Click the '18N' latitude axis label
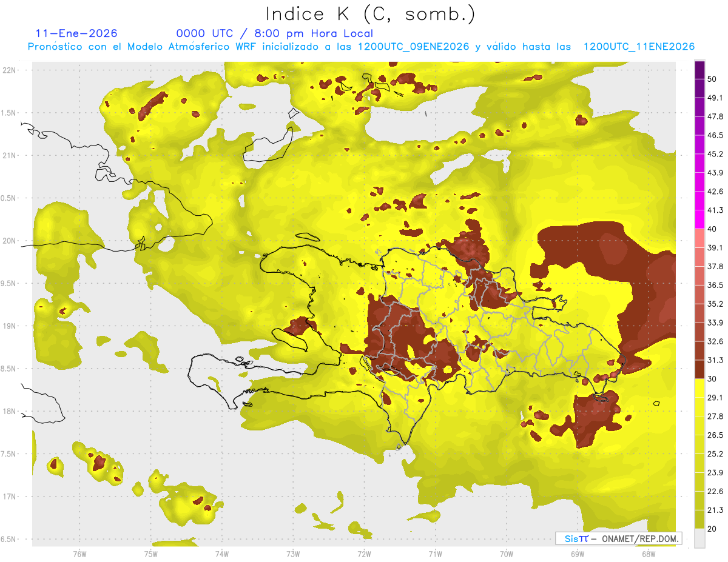The width and height of the screenshot is (728, 562). coord(8,412)
